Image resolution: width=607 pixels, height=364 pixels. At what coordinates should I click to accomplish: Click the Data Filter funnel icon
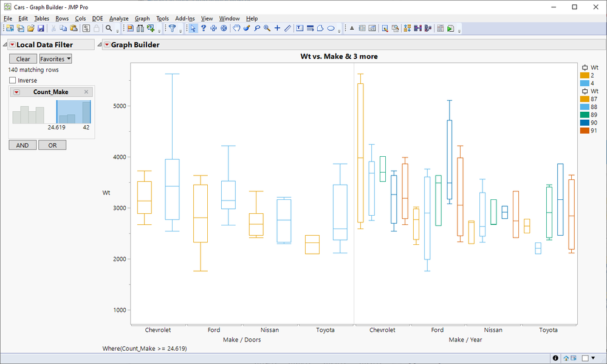(173, 29)
